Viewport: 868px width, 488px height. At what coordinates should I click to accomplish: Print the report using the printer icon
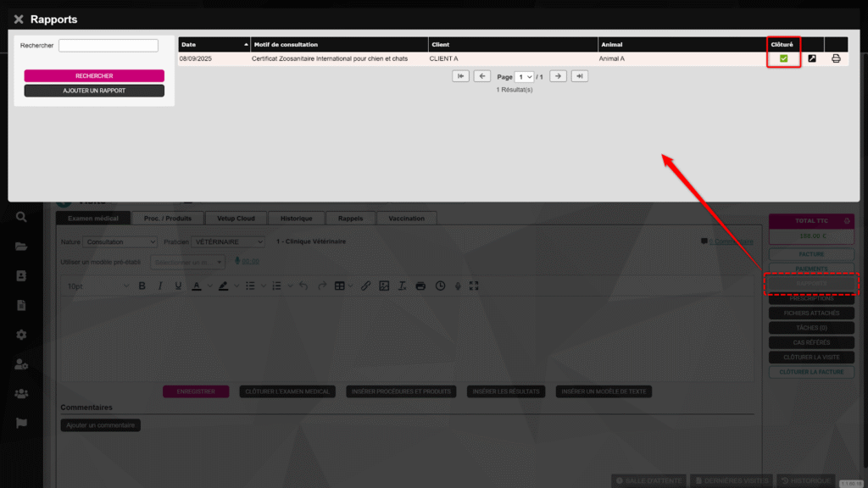point(836,58)
